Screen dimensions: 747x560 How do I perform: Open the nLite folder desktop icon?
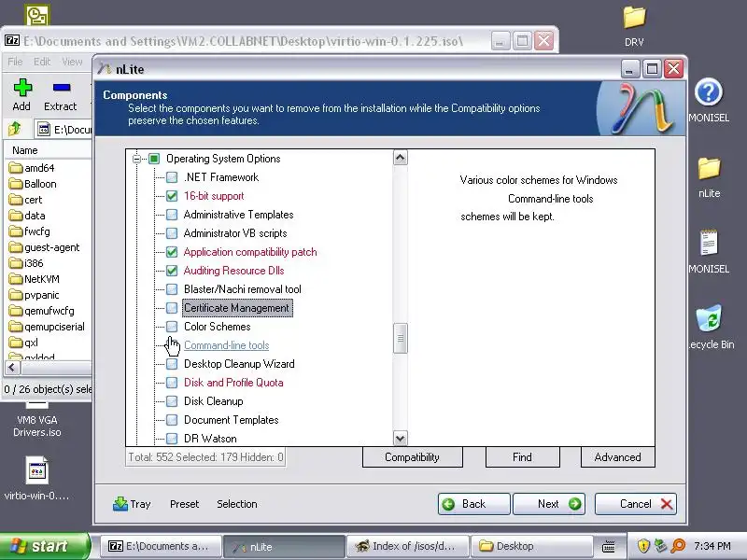[709, 169]
